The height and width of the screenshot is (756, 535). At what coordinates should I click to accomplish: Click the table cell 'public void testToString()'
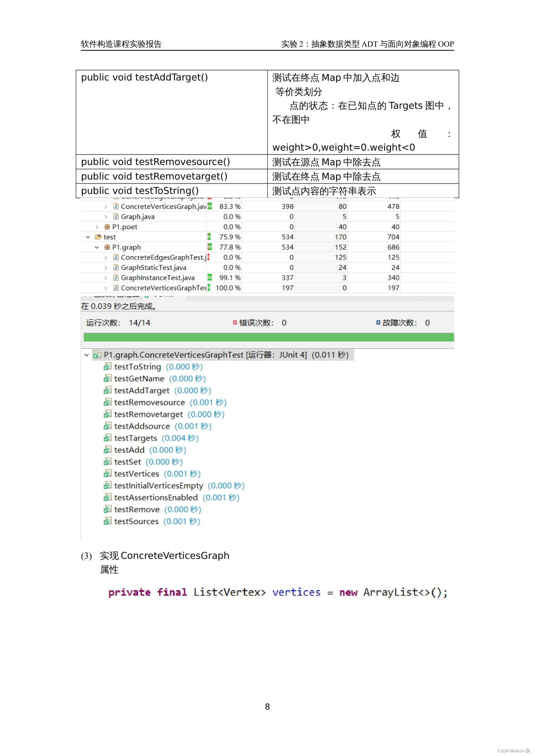point(172,191)
